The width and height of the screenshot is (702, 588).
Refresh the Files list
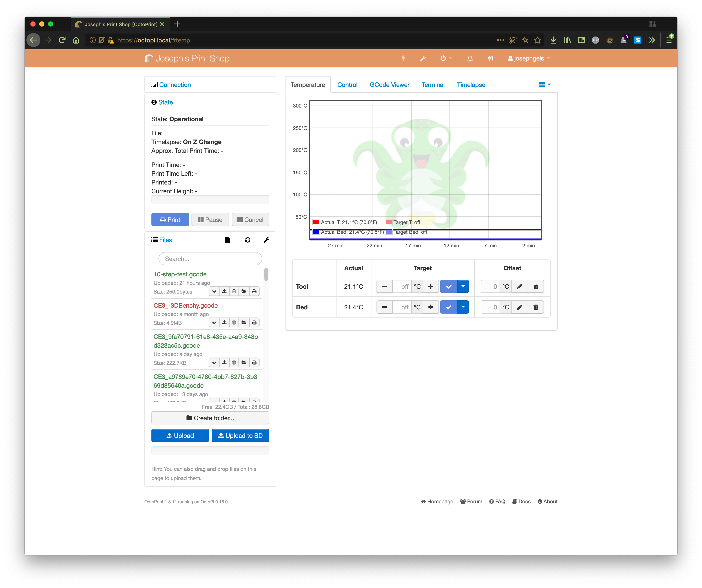(x=247, y=240)
